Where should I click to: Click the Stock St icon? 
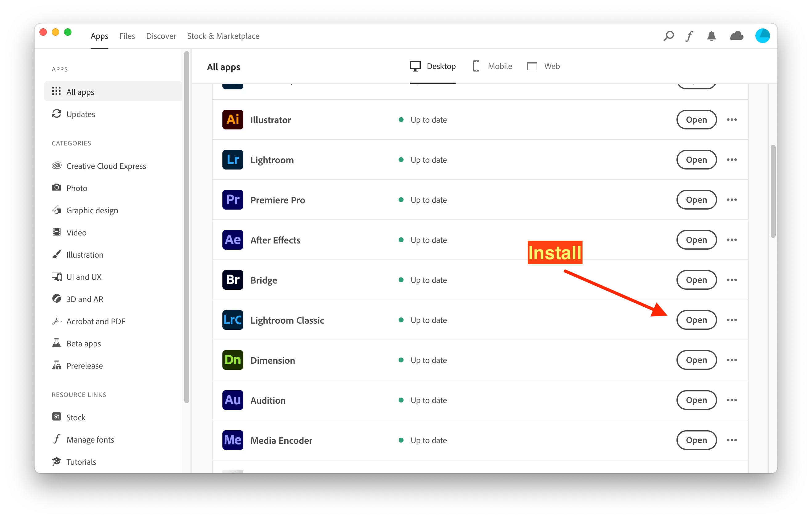57,417
